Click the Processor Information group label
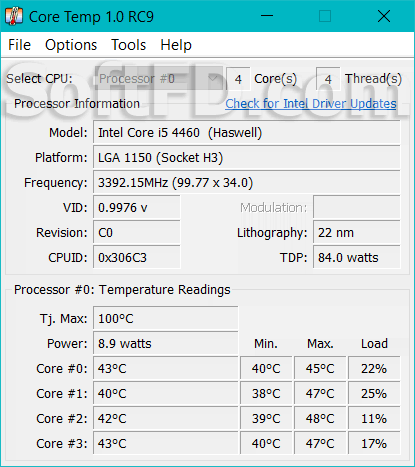Image resolution: width=415 pixels, height=467 pixels. [77, 104]
